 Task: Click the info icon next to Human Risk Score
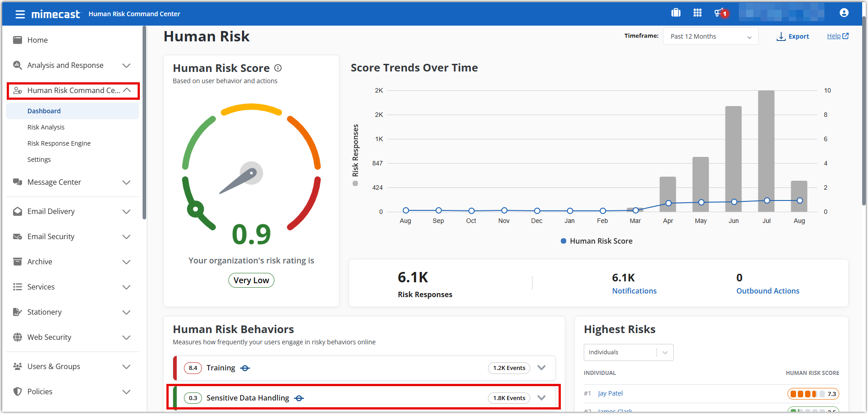point(278,68)
